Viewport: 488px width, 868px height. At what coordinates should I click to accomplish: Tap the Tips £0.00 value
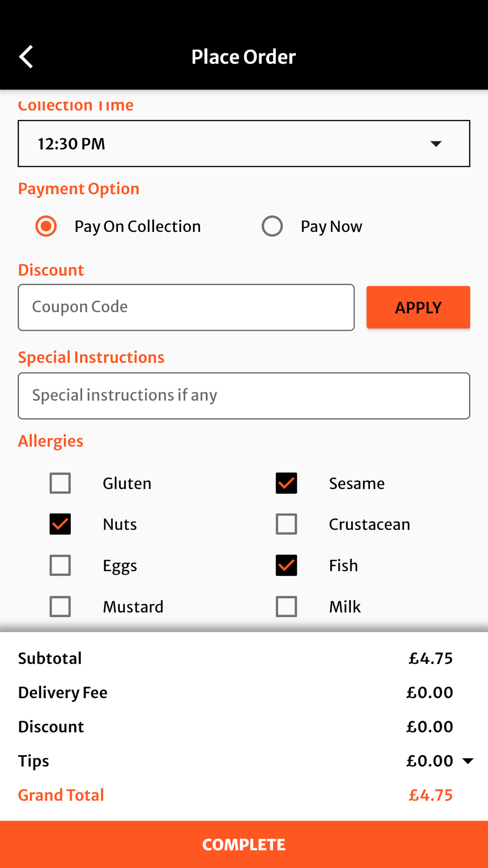(429, 761)
